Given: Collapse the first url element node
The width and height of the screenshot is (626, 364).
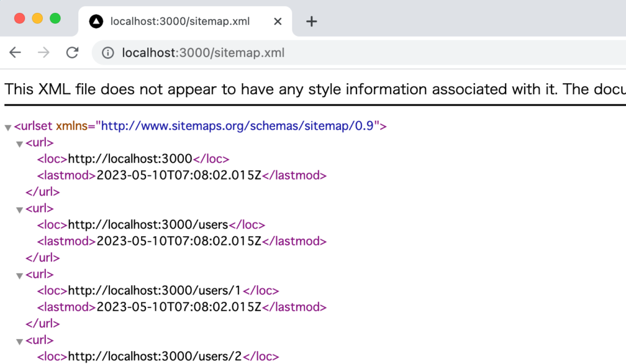Looking at the screenshot, I should click(19, 143).
